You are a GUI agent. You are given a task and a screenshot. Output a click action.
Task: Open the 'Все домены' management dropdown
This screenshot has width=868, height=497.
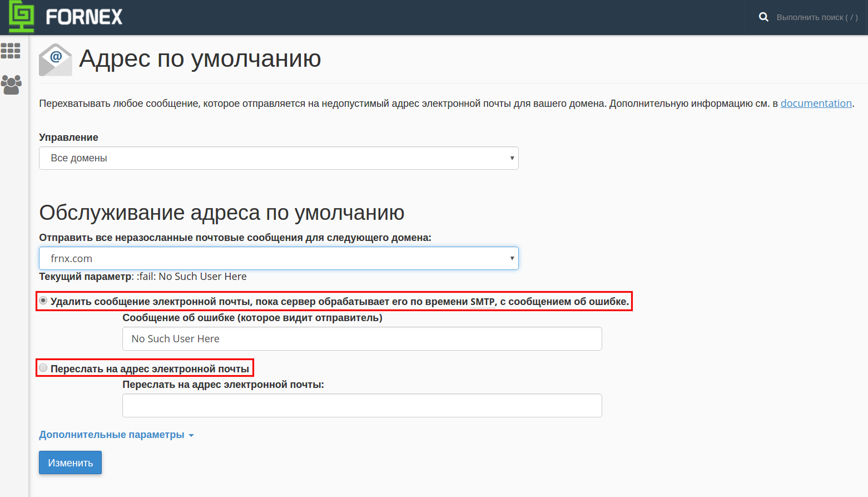point(279,158)
